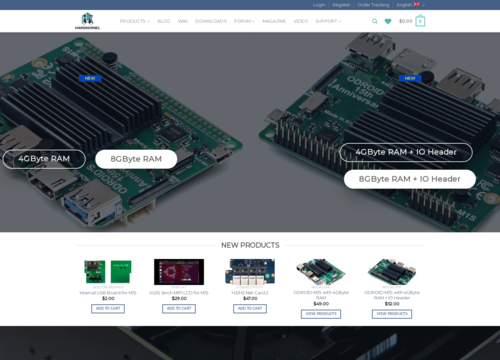Open the search magnifier icon

click(x=375, y=21)
